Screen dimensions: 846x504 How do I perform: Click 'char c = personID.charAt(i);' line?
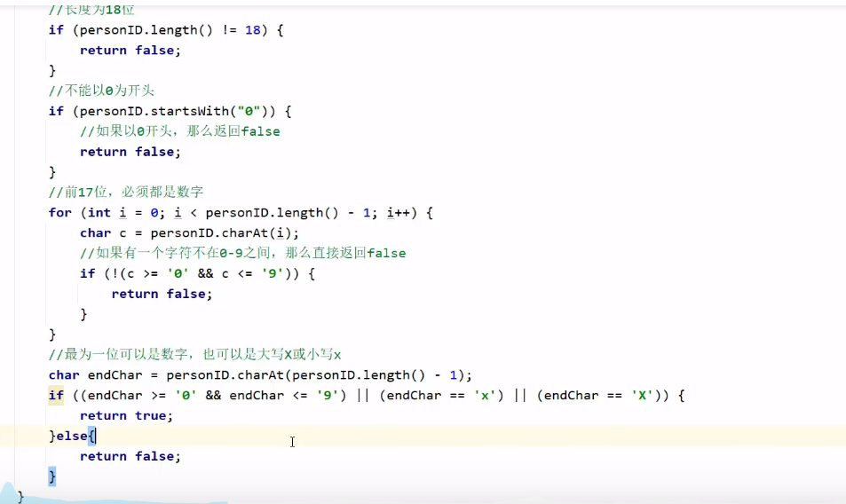tap(189, 232)
